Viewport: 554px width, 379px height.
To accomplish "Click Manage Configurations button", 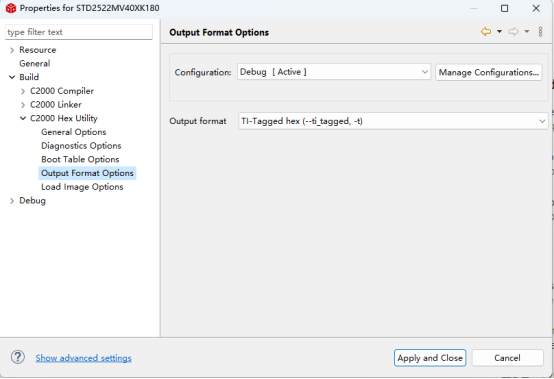I will (x=488, y=72).
